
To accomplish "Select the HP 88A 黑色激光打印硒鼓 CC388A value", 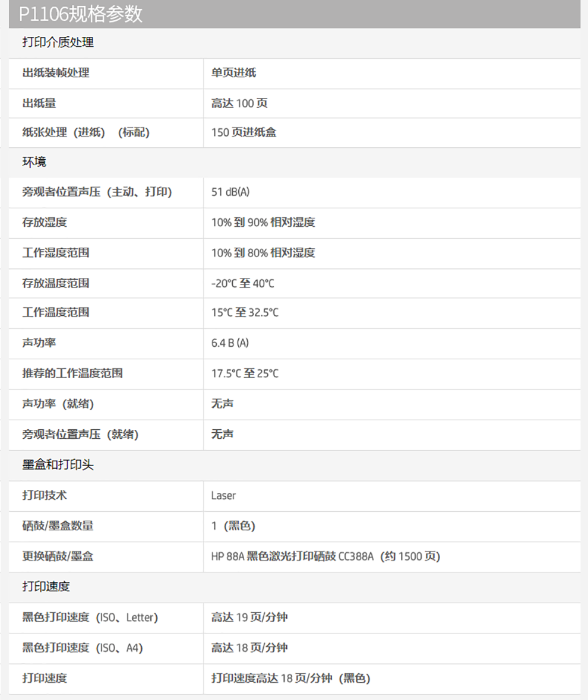I will pos(325,556).
